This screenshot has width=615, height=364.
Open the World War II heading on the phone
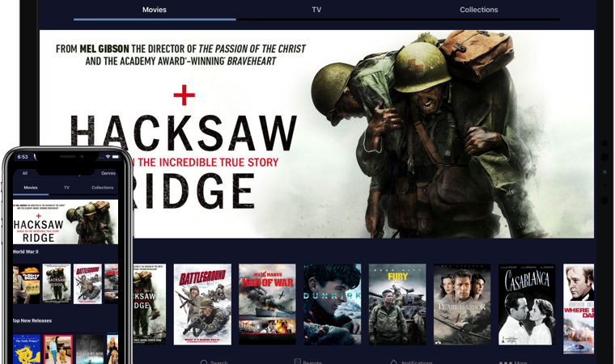click(x=26, y=252)
